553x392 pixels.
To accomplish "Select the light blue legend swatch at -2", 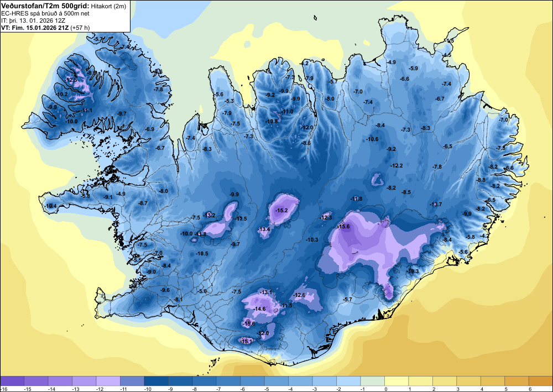I will pyautogui.click(x=348, y=381).
